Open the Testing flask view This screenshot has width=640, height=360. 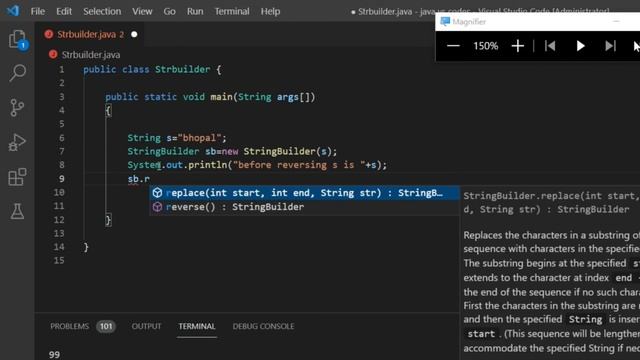[x=17, y=211]
